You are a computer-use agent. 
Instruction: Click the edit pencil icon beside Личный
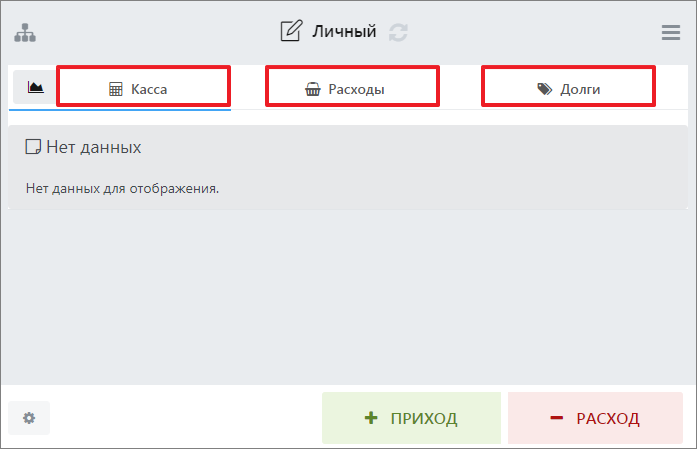[x=291, y=31]
